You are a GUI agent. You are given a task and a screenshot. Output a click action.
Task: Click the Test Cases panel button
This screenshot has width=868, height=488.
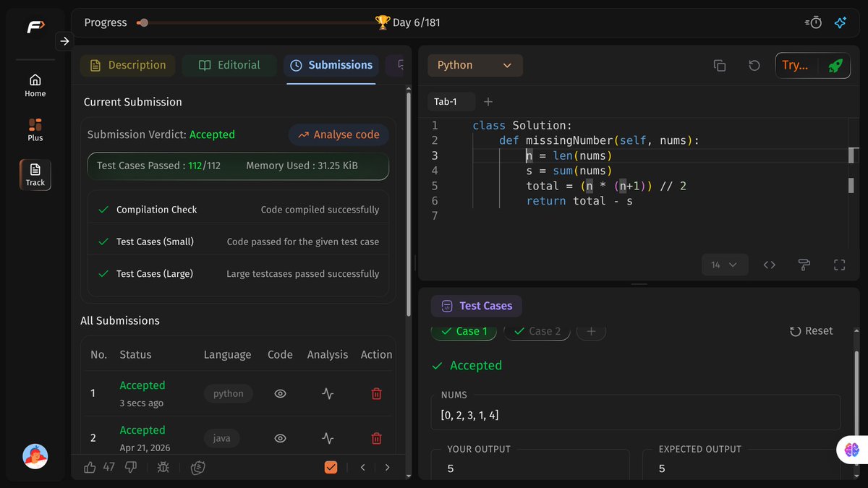[476, 306]
